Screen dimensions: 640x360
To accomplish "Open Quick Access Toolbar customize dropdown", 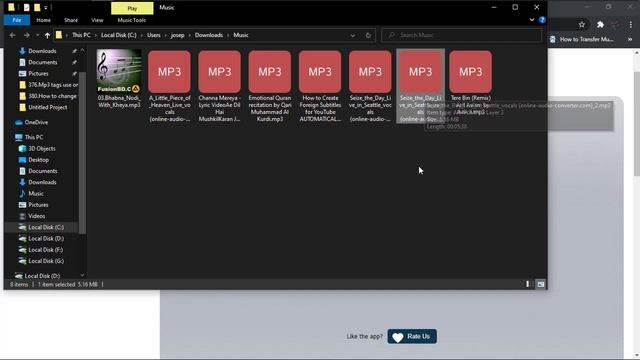I will point(46,8).
